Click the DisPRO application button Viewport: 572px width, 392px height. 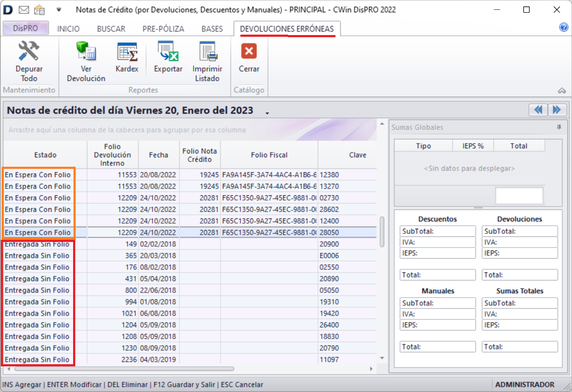(x=26, y=28)
